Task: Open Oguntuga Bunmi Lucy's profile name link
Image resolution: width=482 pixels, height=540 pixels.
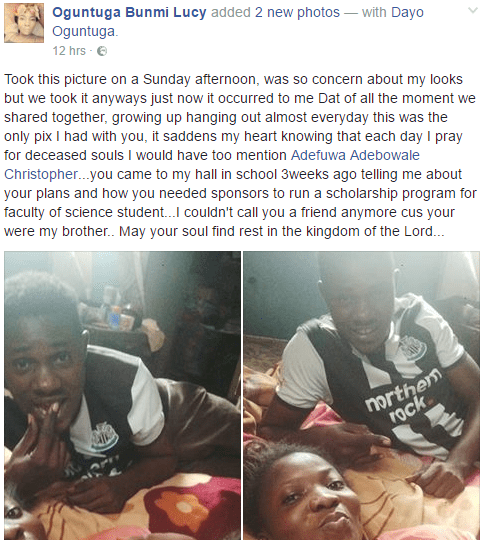Action: [x=129, y=12]
